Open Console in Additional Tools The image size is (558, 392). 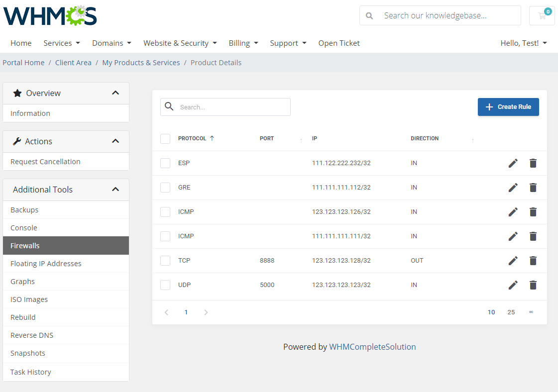point(66,228)
